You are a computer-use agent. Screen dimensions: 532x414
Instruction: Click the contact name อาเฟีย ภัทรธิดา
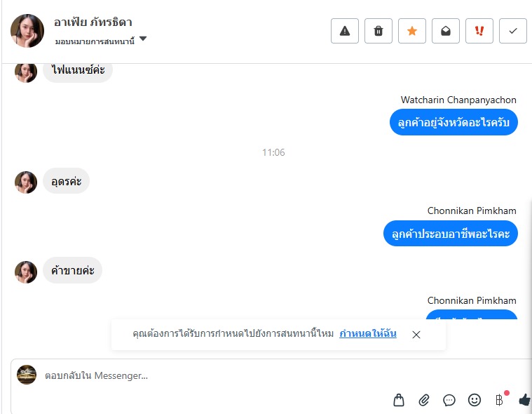[93, 22]
